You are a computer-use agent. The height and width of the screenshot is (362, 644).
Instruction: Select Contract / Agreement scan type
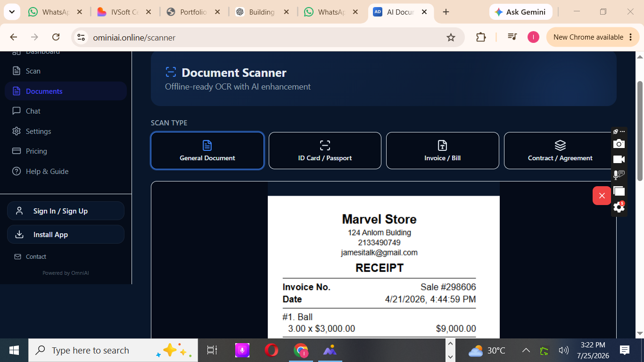click(x=560, y=150)
